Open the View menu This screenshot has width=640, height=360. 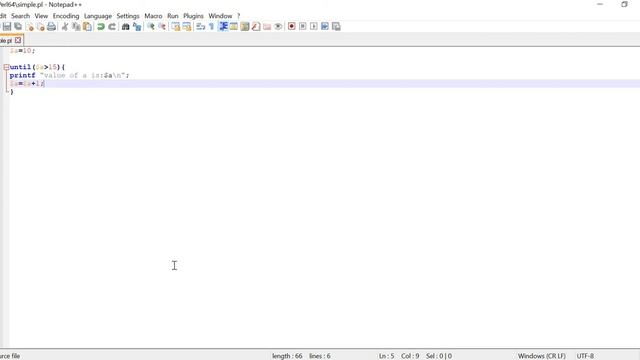pos(41,16)
